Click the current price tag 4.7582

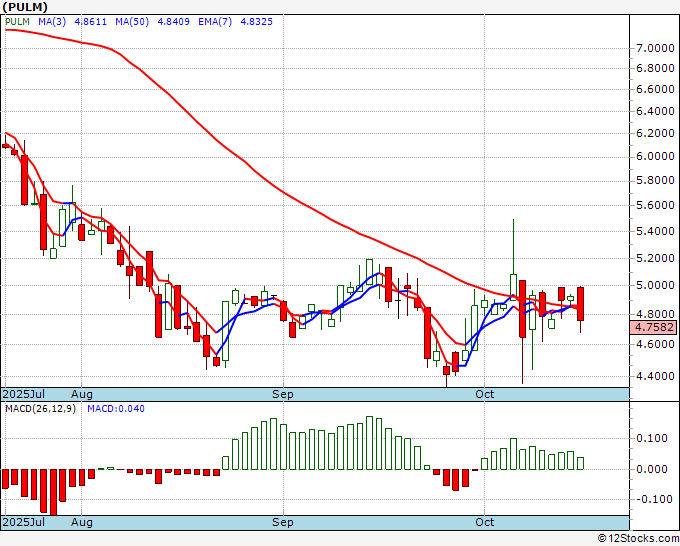point(654,327)
